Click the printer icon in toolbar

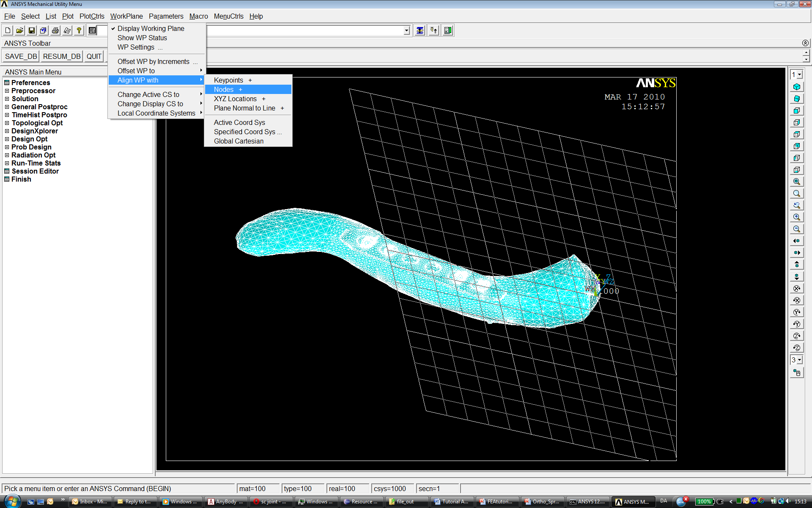pyautogui.click(x=55, y=30)
